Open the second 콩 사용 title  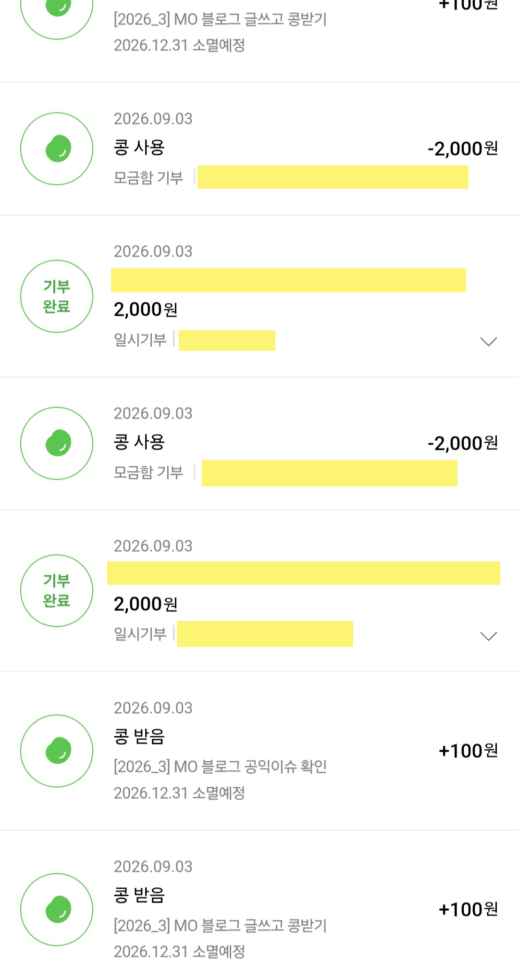139,442
